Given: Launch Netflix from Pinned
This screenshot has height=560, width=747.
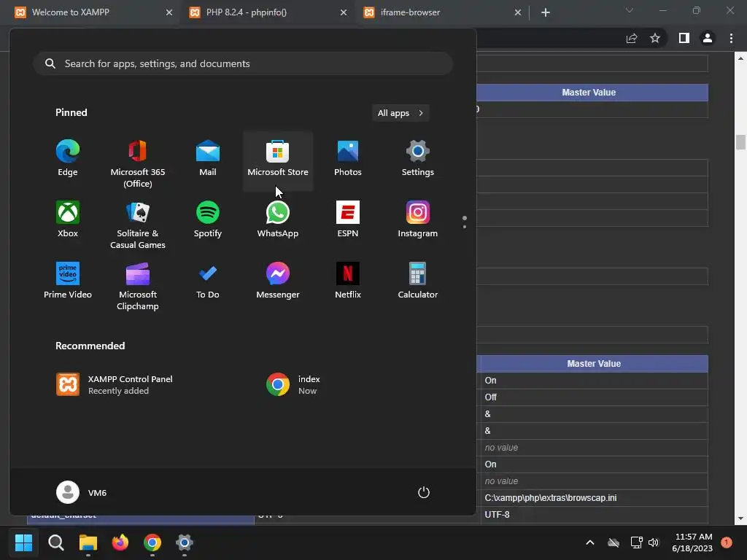Looking at the screenshot, I should coord(348,281).
